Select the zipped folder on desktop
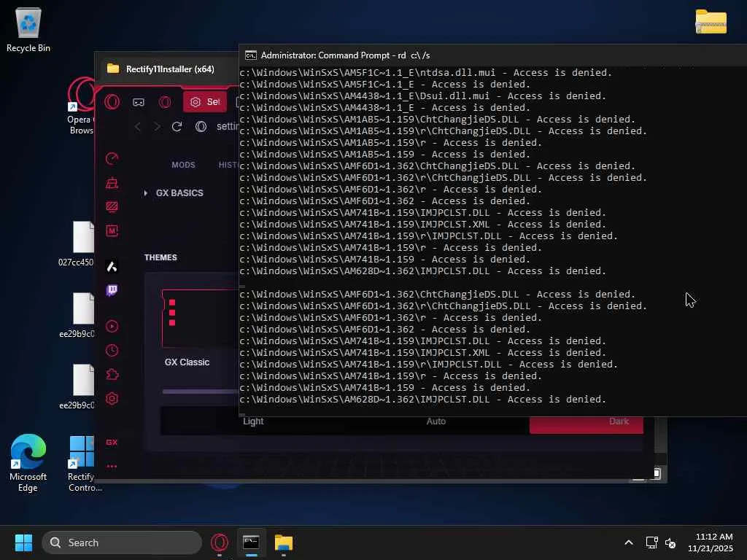747x560 pixels. [x=711, y=22]
